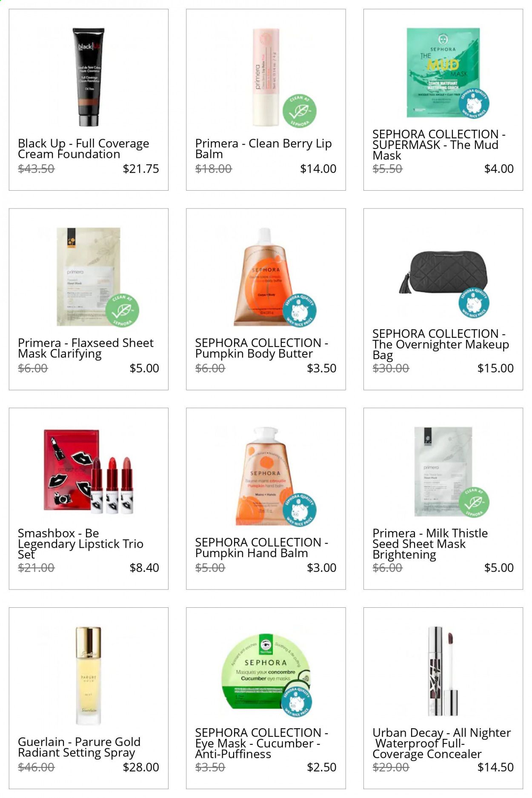Click the piggy badge on Pumpkin Hand Balm
This screenshot has height=798, width=532.
click(x=300, y=509)
